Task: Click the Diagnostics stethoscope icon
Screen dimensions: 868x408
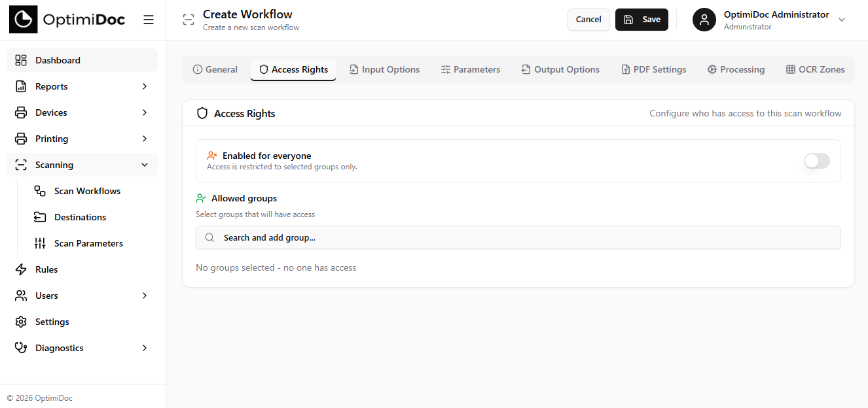Action: point(21,348)
